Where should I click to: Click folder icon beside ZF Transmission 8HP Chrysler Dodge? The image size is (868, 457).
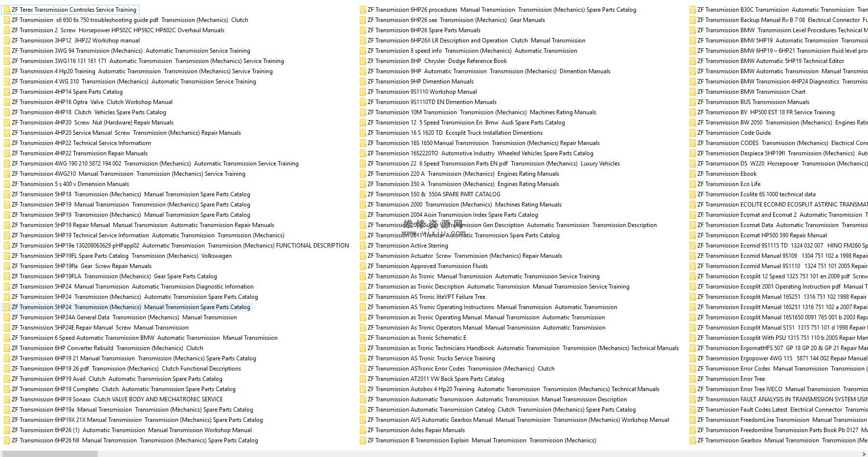[x=363, y=61]
